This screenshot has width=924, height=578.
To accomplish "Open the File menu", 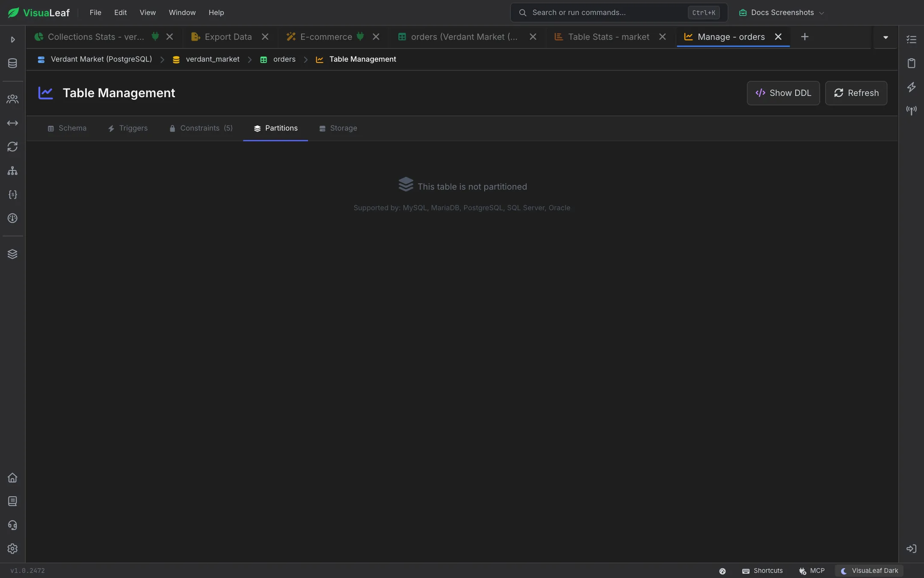I will pos(95,12).
